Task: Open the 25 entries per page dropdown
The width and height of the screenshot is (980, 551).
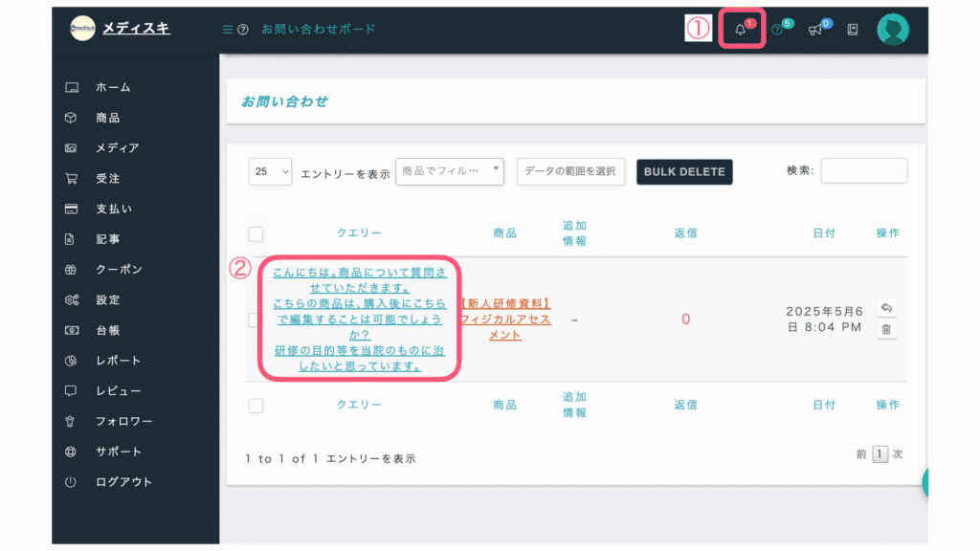Action: [x=270, y=172]
